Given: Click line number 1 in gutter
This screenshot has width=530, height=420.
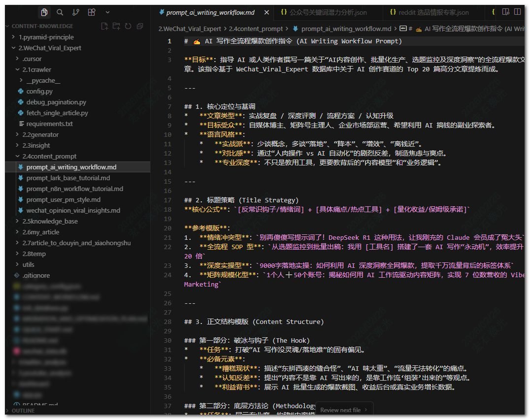Looking at the screenshot, I should 169,41.
